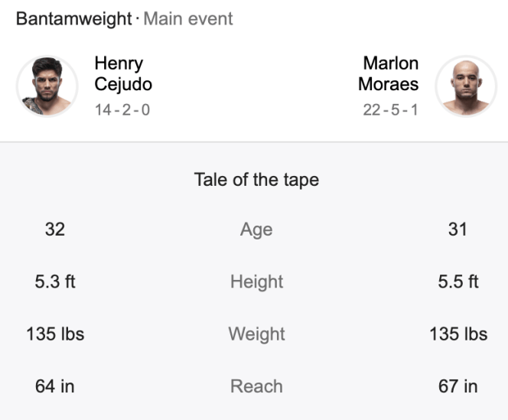
Task: Select the 14-2-0 record text
Action: click(x=122, y=109)
